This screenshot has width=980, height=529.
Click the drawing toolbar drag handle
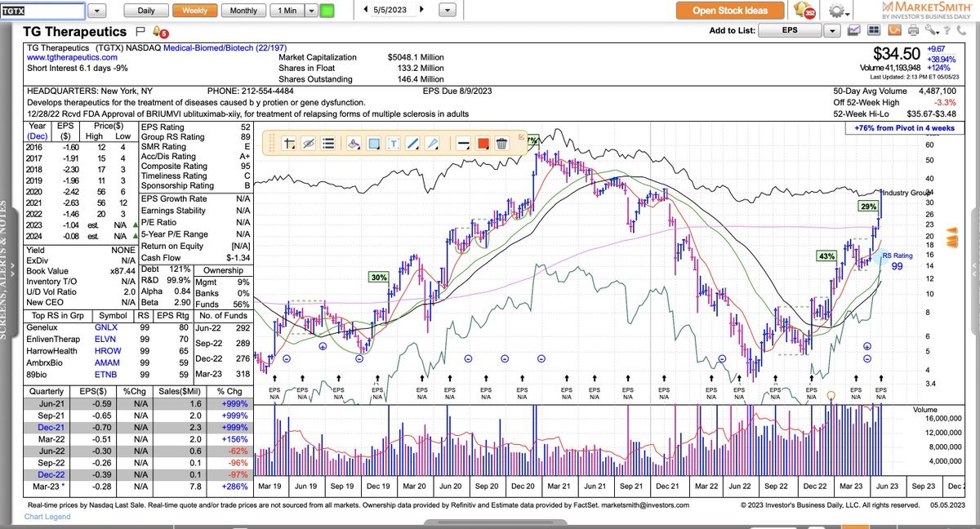270,144
